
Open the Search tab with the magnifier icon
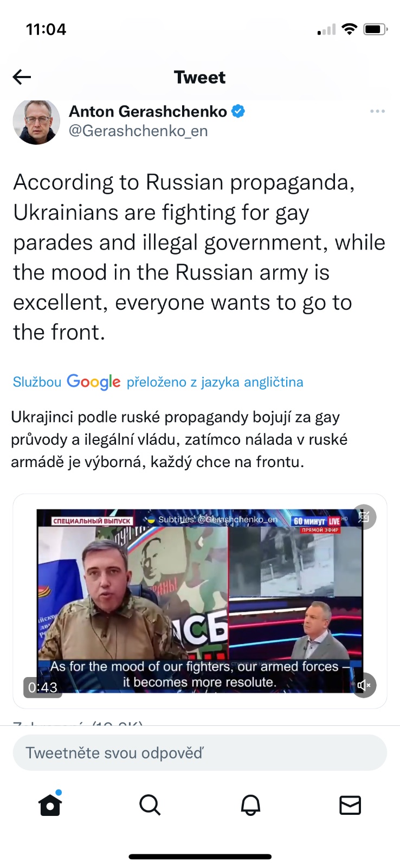click(150, 805)
